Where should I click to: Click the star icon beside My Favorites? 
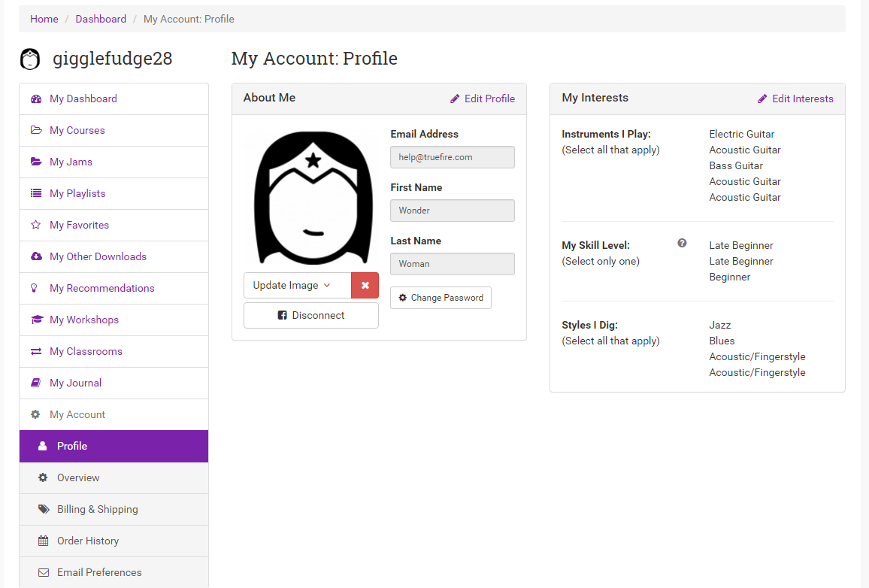36,225
